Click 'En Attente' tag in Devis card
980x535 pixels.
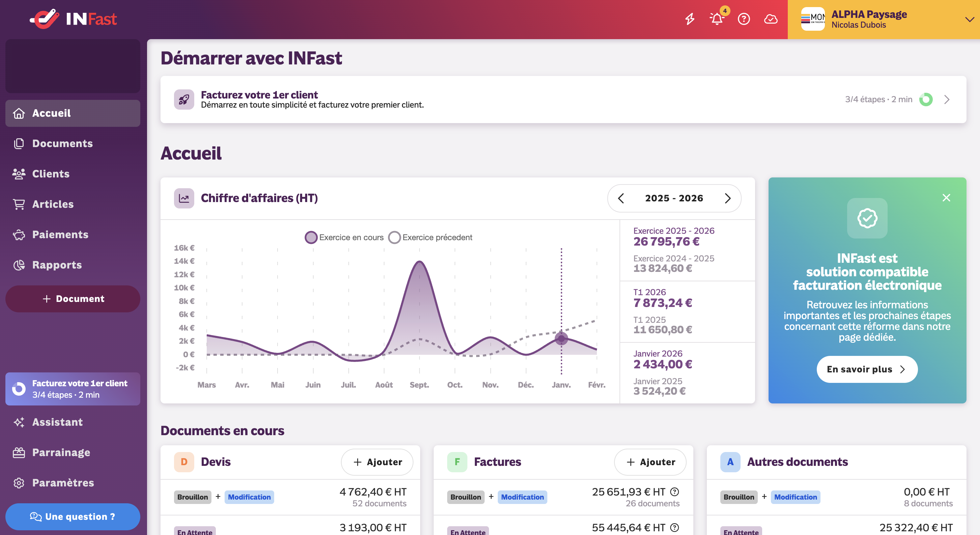(x=195, y=532)
